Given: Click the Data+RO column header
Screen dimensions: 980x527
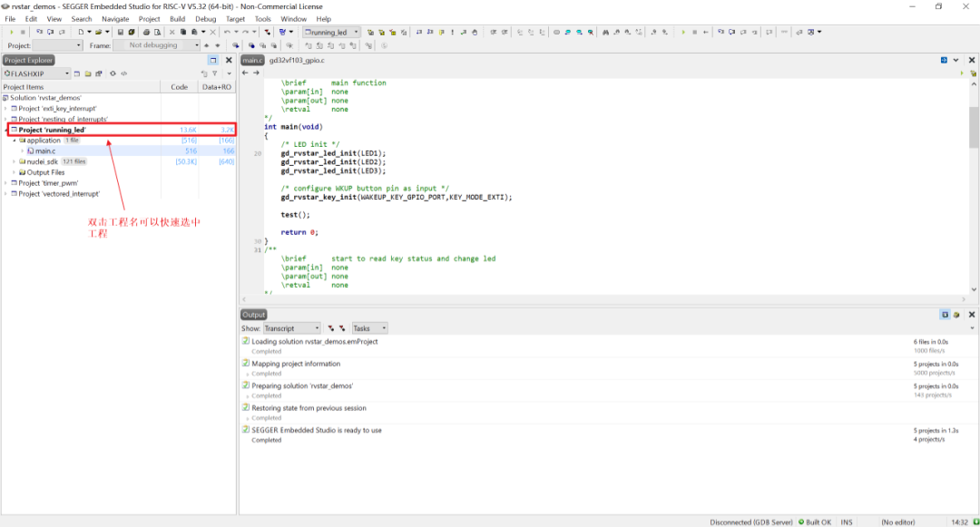Looking at the screenshot, I should point(217,87).
